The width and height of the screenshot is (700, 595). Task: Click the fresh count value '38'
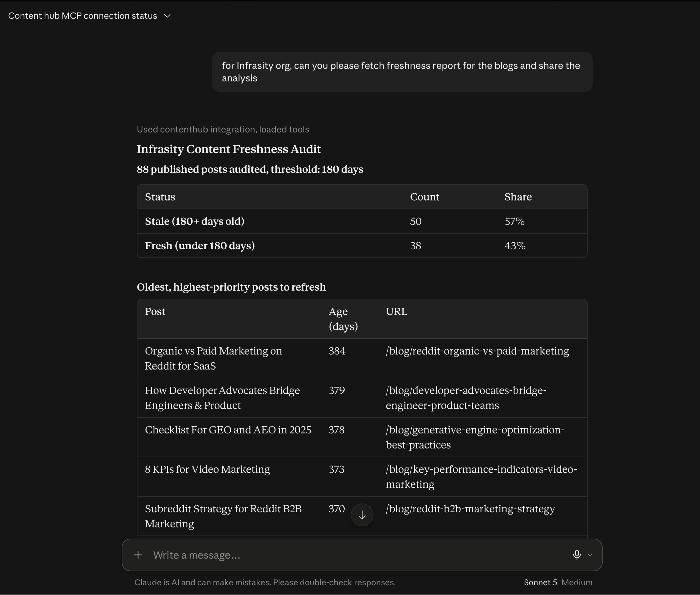[x=415, y=246]
